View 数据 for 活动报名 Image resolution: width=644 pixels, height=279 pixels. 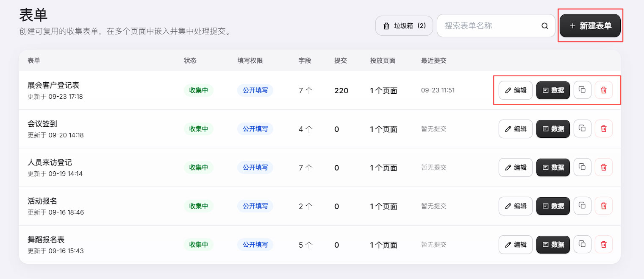(553, 206)
